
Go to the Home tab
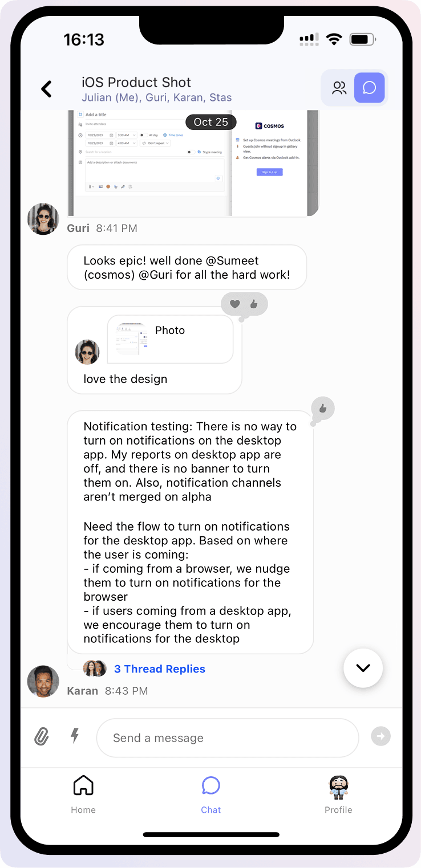tap(83, 795)
